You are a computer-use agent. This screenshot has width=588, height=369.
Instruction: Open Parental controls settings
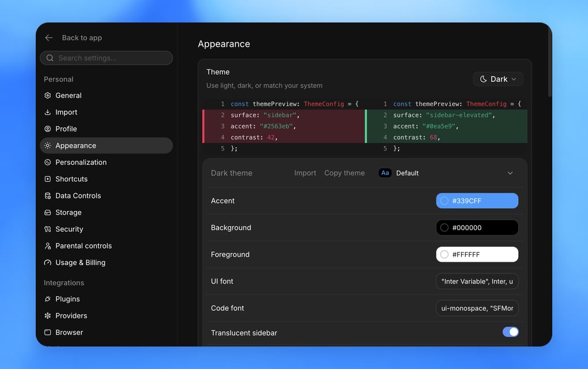pyautogui.click(x=106, y=246)
